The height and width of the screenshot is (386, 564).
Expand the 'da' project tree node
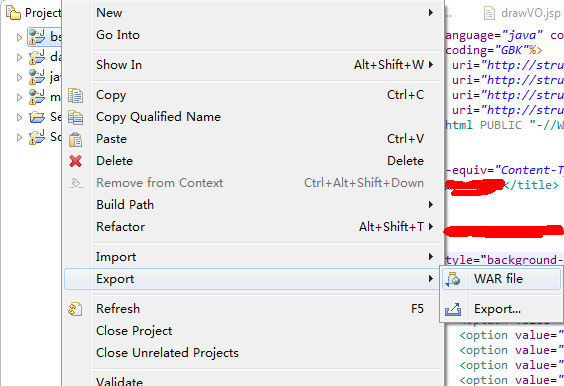click(x=19, y=57)
